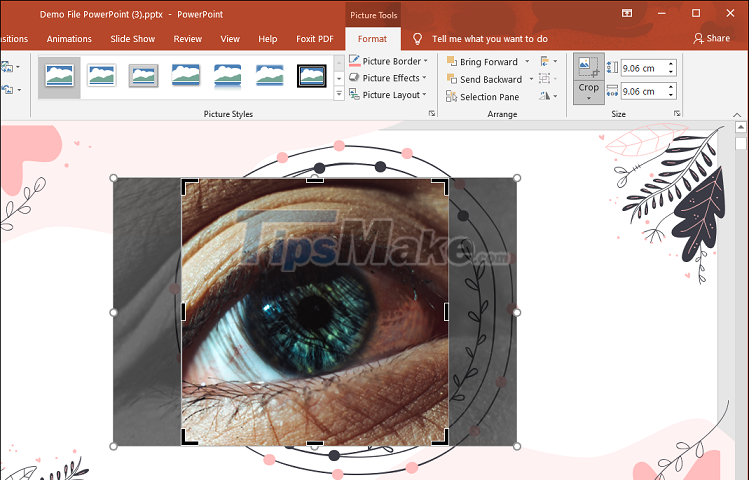The image size is (749, 480).
Task: Click the shape width icon beside 9.06 cm
Action: pos(612,90)
